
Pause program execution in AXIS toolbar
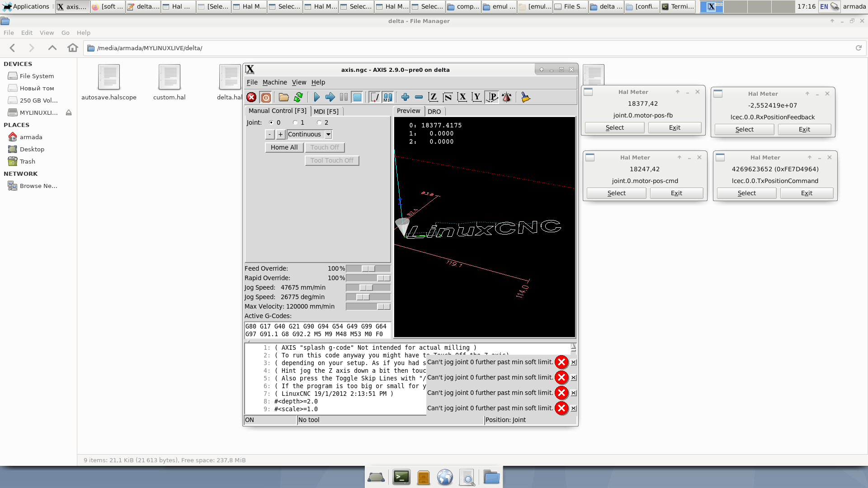point(344,97)
